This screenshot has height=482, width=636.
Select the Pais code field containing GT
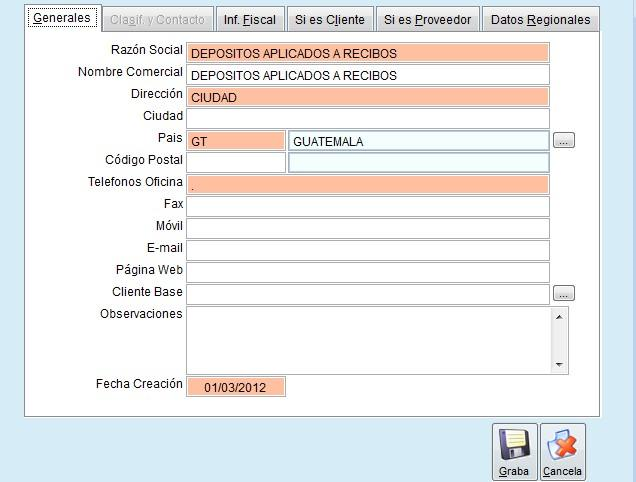pos(235,141)
